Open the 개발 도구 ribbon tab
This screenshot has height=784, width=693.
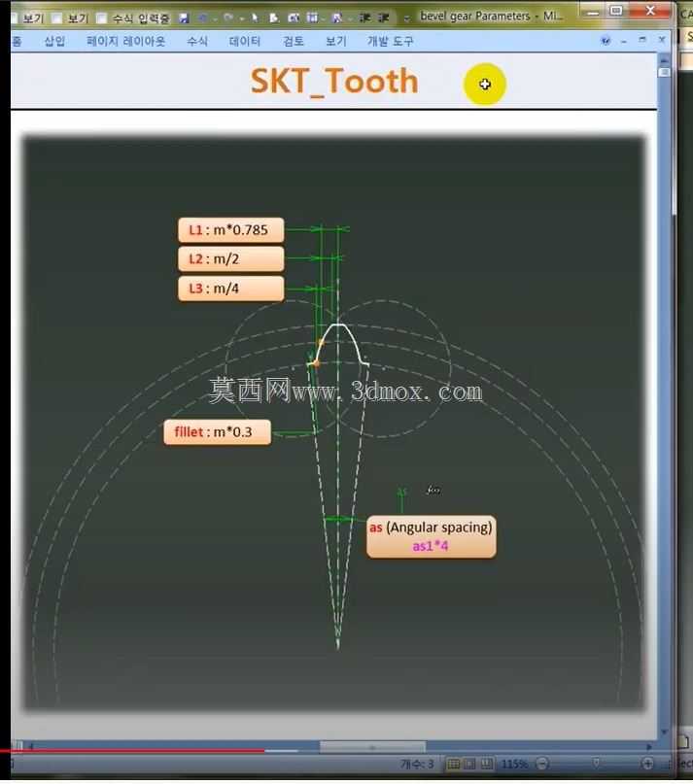pos(391,41)
